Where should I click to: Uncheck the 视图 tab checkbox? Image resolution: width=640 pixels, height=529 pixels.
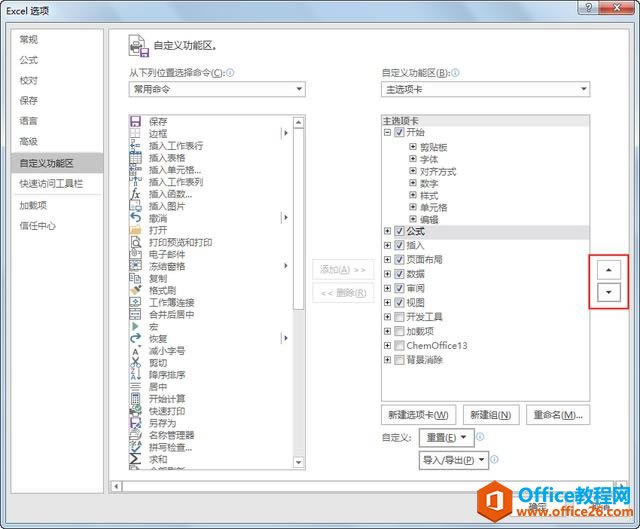[400, 302]
